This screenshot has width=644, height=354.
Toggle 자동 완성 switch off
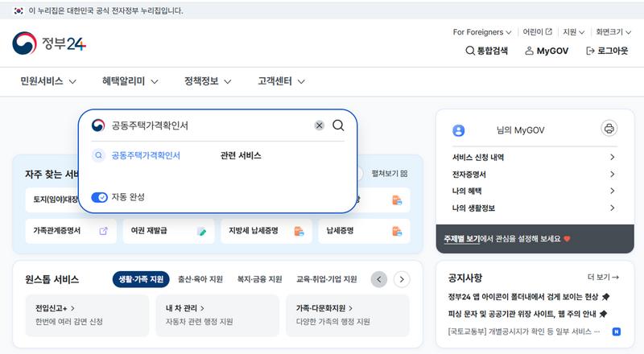tap(100, 197)
